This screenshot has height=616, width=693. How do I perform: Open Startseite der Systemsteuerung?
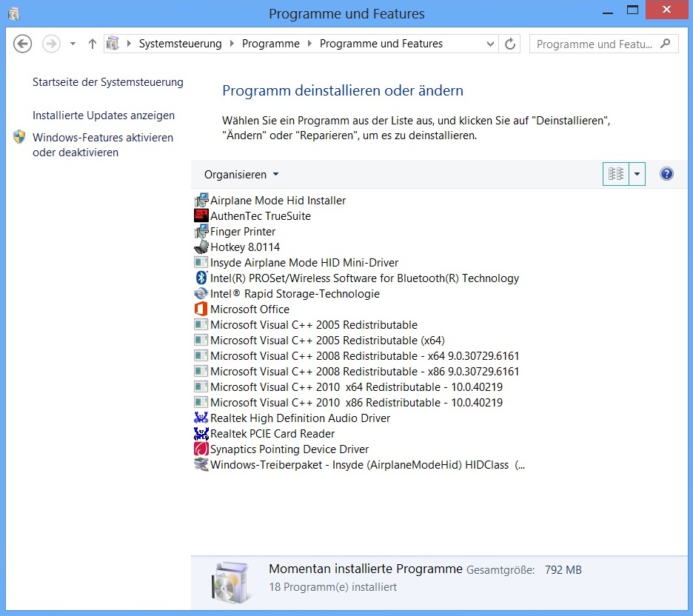coord(108,82)
